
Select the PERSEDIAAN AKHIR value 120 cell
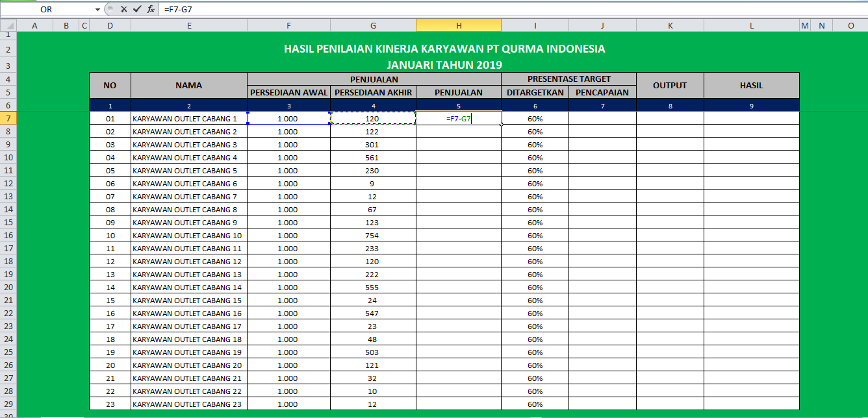point(373,118)
